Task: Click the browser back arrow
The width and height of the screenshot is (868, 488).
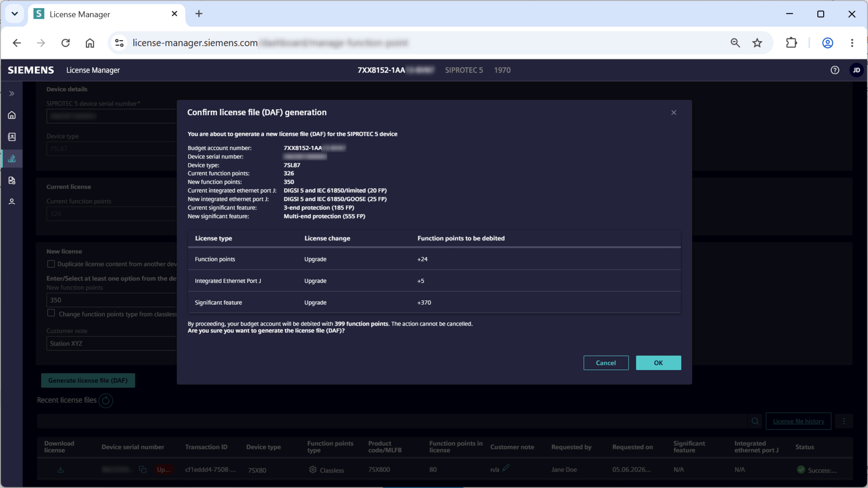Action: 16,43
